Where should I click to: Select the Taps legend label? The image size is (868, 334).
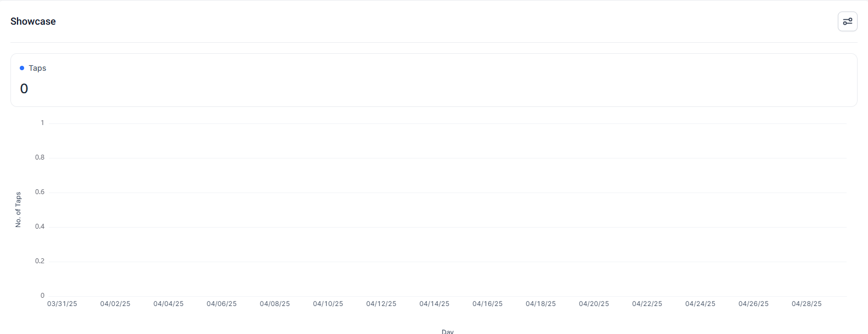click(37, 68)
